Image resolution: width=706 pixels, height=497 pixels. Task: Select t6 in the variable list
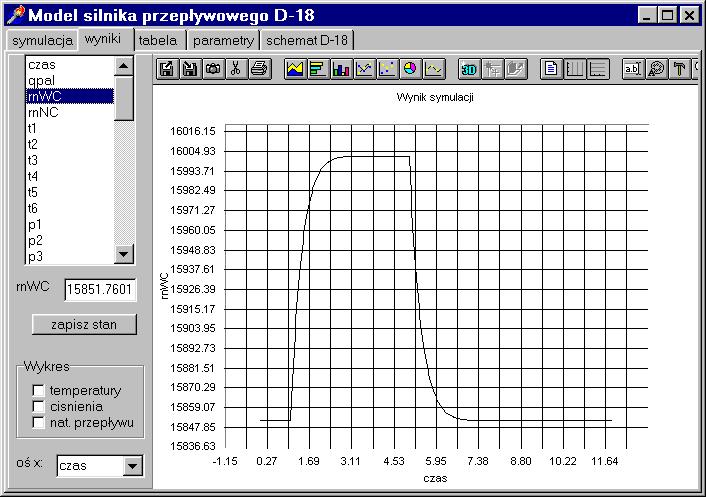tap(70, 208)
